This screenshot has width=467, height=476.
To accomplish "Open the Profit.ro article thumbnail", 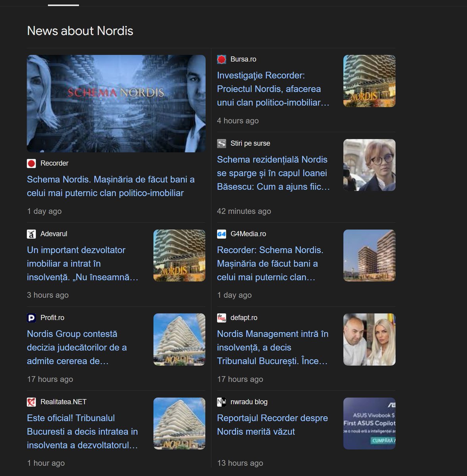I will 179,340.
